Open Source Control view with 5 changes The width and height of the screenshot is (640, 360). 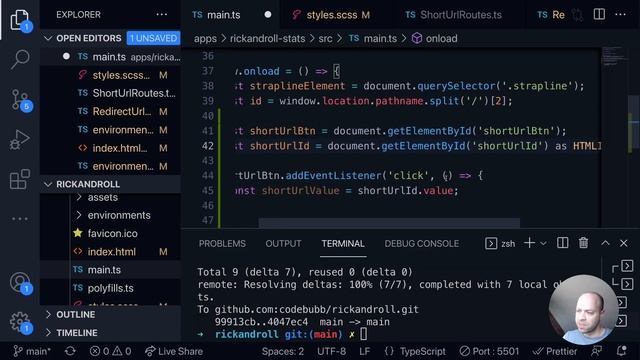tap(20, 100)
